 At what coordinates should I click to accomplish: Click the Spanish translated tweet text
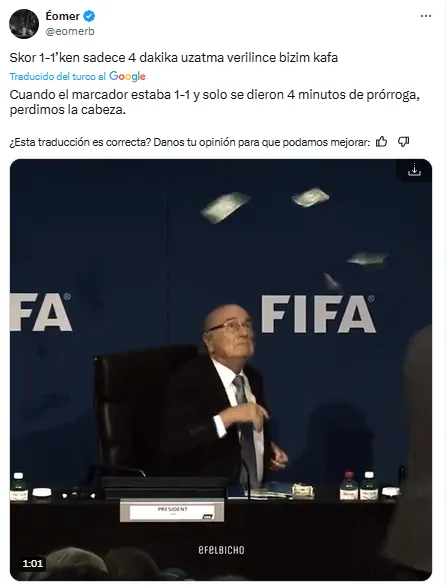pos(214,102)
